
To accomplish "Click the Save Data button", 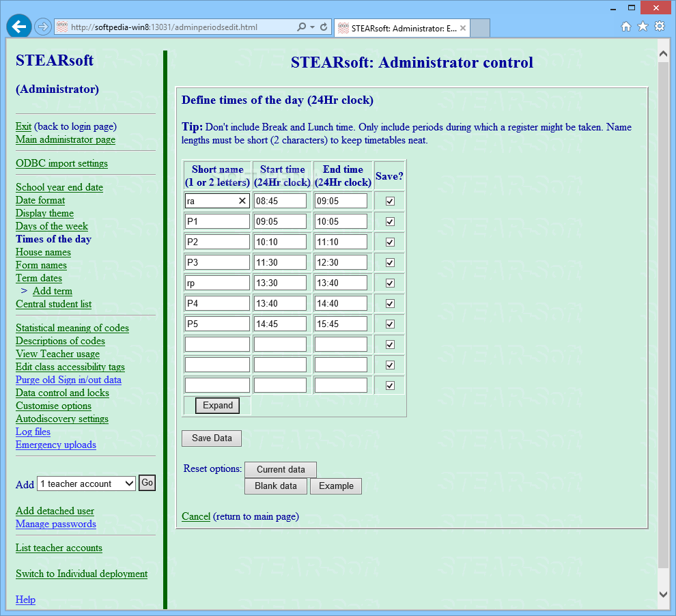I will 212,438.
